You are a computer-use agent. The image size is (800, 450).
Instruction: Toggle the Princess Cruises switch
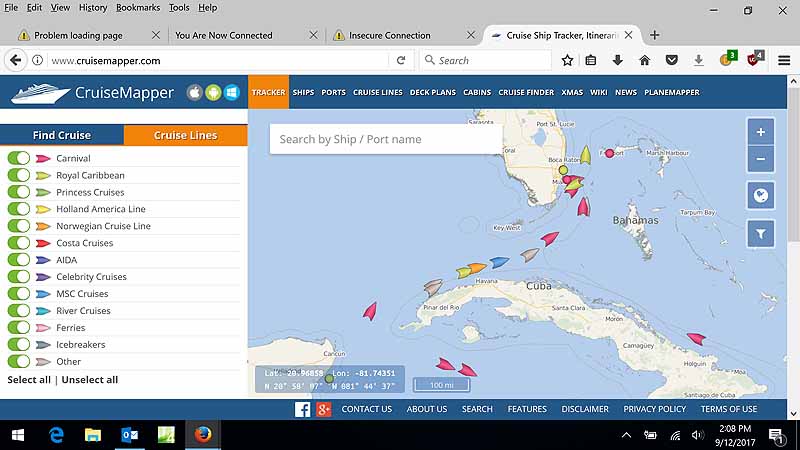pyautogui.click(x=19, y=192)
